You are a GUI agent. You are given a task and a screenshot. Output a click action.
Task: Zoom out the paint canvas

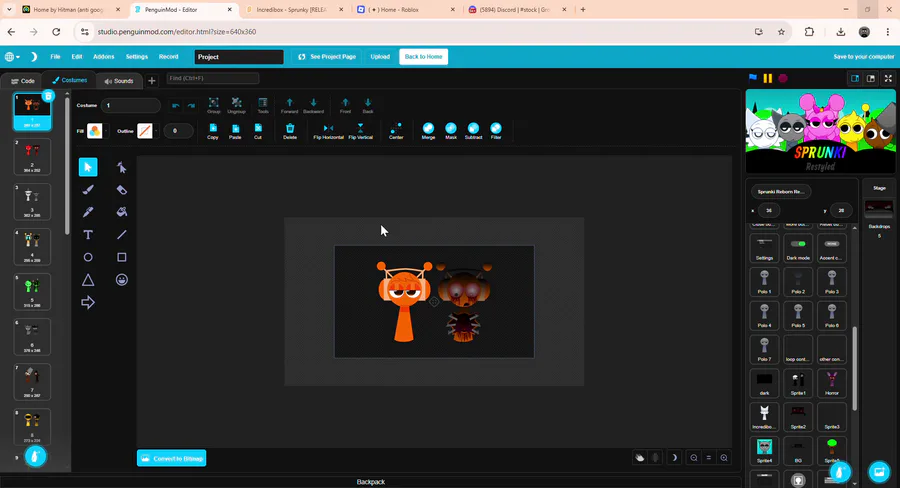pos(694,458)
